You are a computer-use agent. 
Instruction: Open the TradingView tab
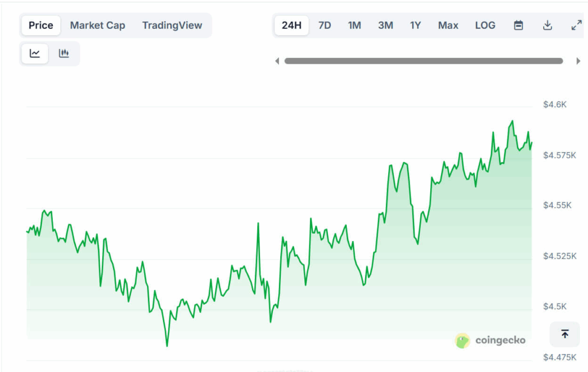[x=172, y=25]
